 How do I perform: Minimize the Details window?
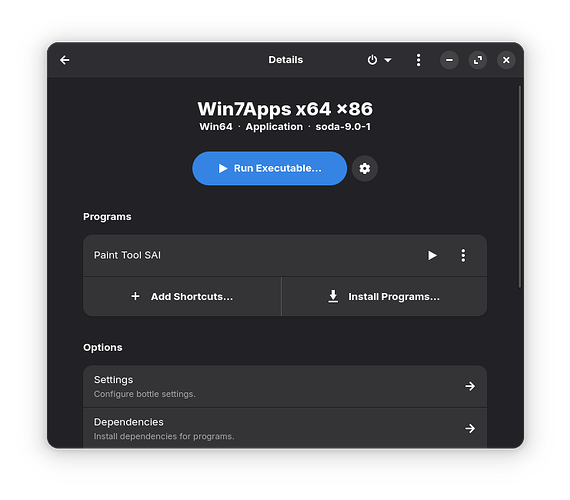(x=449, y=60)
